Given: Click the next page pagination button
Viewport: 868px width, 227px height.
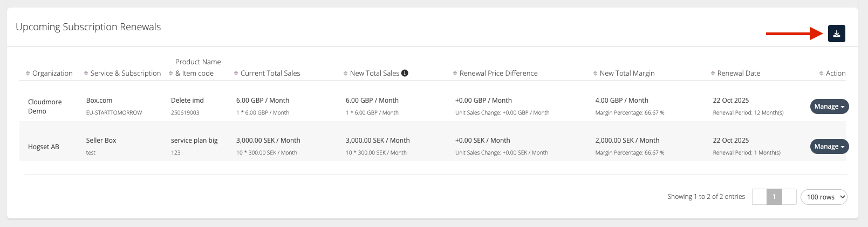Looking at the screenshot, I should pos(789,197).
